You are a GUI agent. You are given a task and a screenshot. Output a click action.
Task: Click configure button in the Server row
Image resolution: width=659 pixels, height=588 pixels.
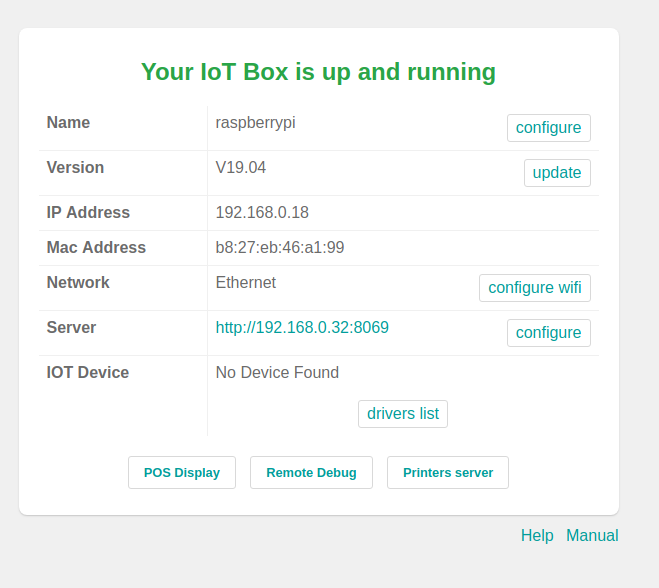[548, 333]
